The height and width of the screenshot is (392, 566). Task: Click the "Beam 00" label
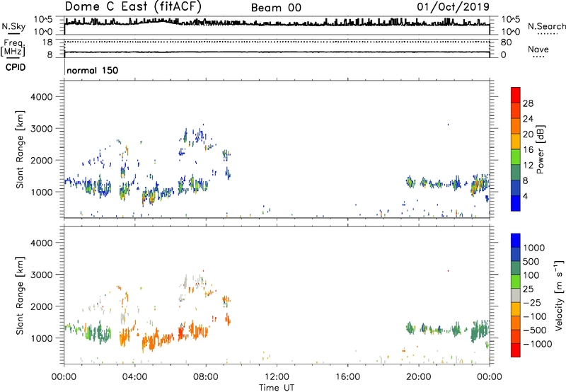tap(276, 8)
